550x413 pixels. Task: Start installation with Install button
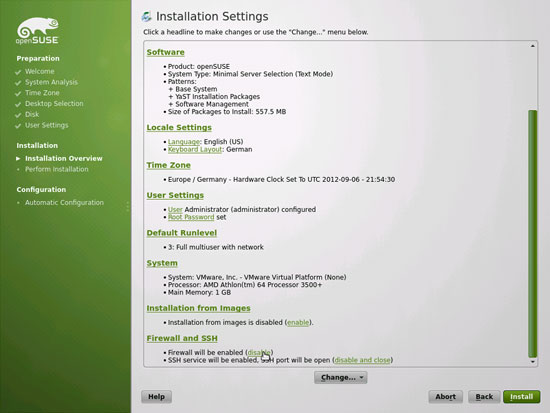(x=522, y=397)
